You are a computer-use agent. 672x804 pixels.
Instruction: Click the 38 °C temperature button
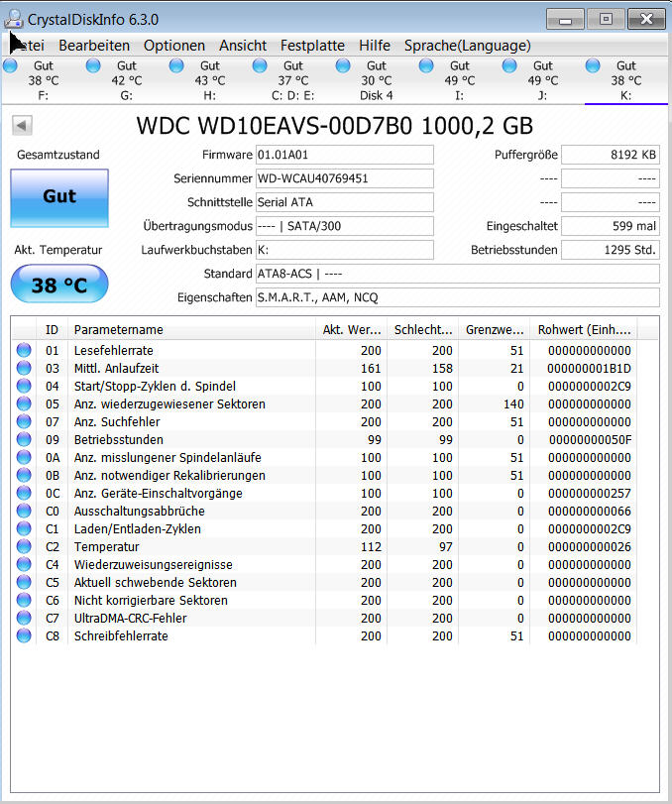pyautogui.click(x=59, y=284)
